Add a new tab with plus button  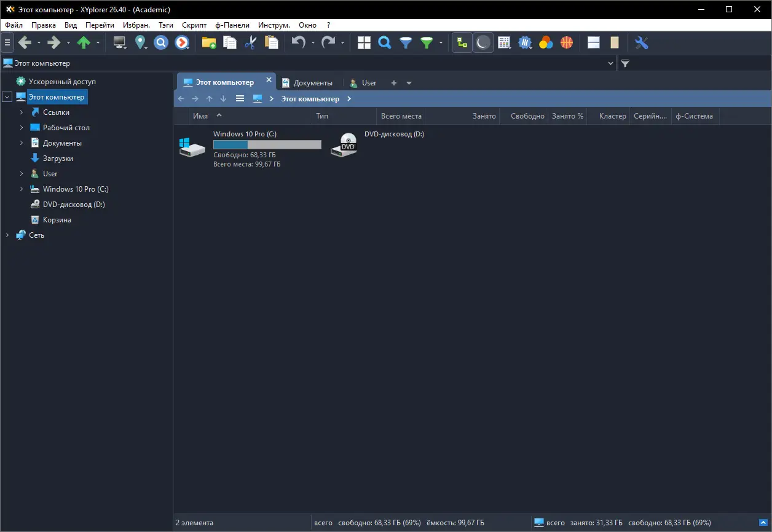pos(394,83)
